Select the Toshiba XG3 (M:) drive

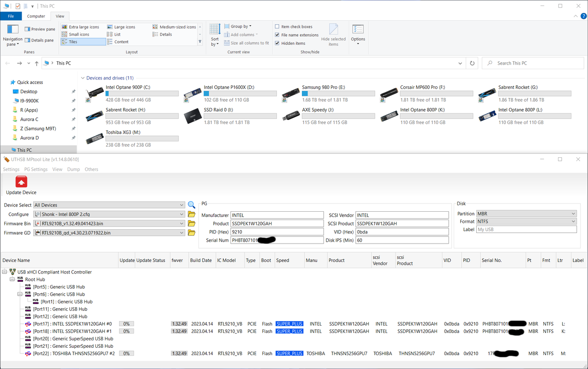pyautogui.click(x=132, y=139)
